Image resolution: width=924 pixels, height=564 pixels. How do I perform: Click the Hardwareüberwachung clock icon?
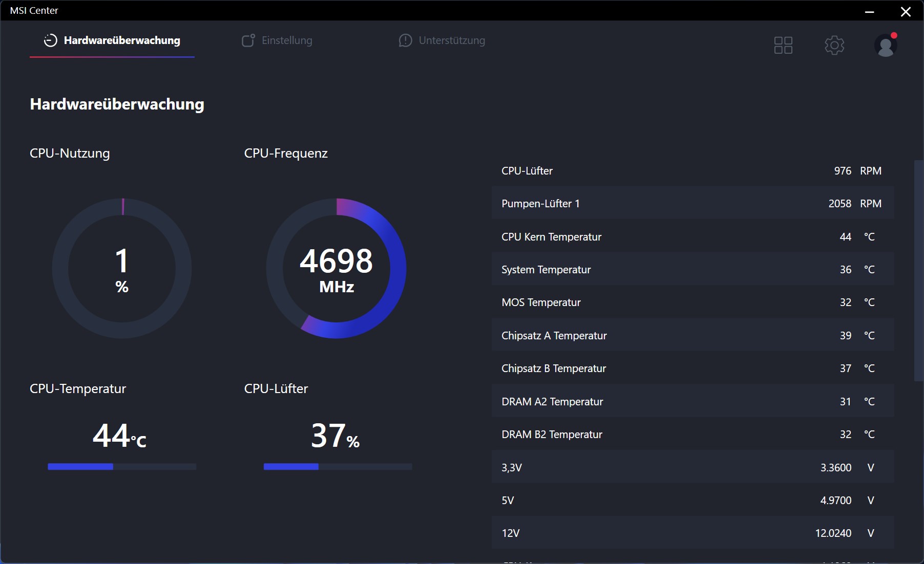coord(50,40)
